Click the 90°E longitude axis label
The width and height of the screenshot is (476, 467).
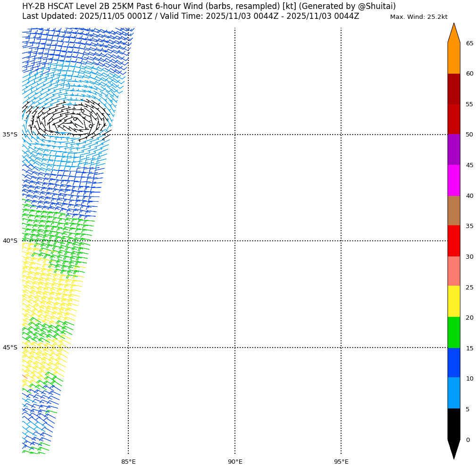[235, 461]
